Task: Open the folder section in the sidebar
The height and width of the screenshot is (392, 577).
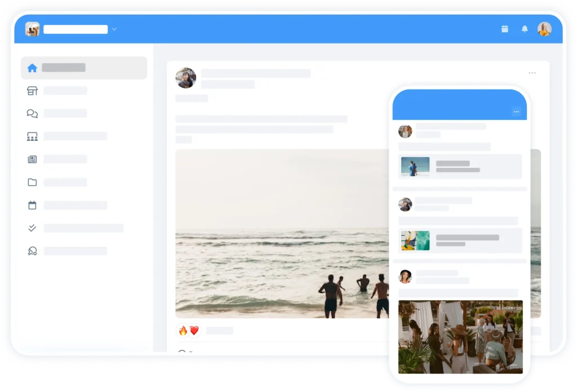Action: [32, 182]
